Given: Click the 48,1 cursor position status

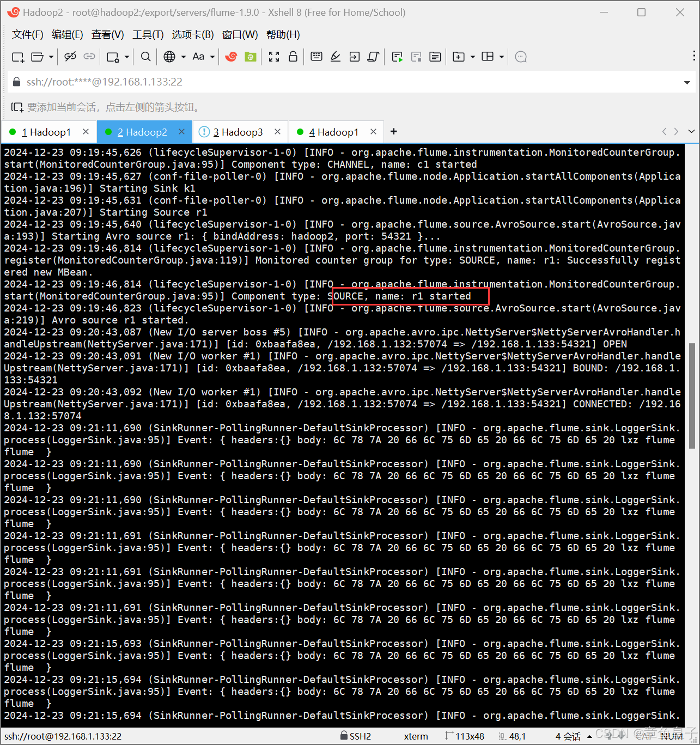Looking at the screenshot, I should pos(512,736).
